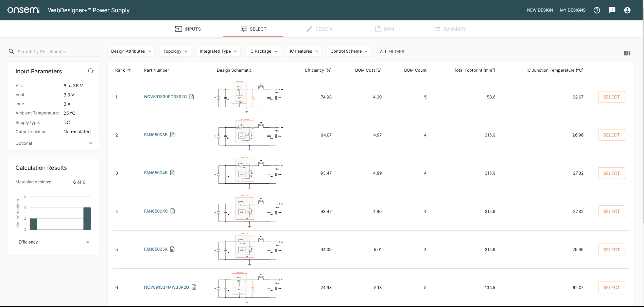644x307 pixels.
Task: Select design FAN65004B with SELECT button
Action: pyautogui.click(x=611, y=173)
